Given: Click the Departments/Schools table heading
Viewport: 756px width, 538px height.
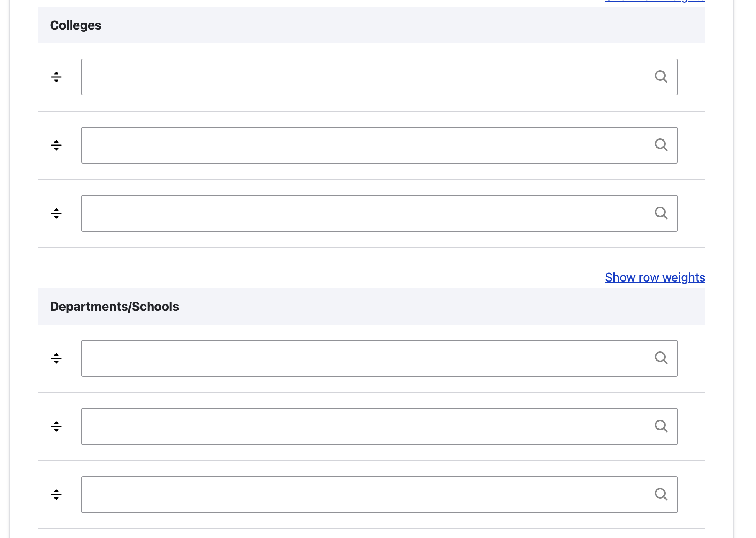Looking at the screenshot, I should (x=114, y=307).
